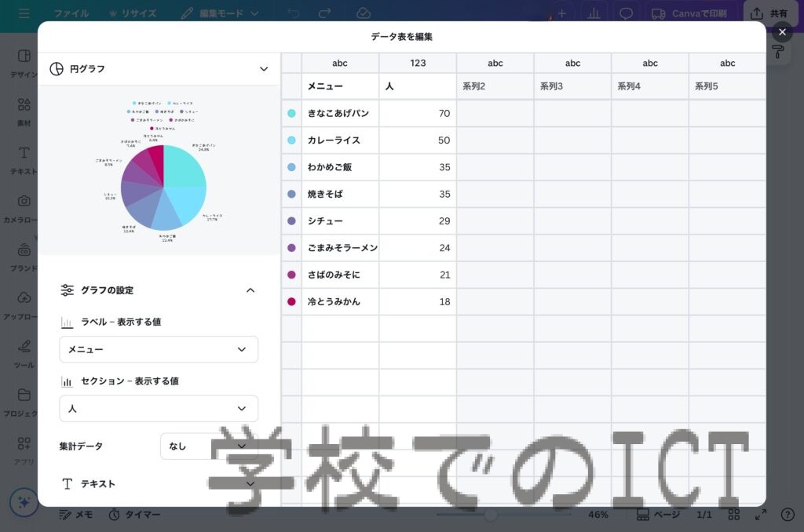Open the hamburger main menu icon
The width and height of the screenshot is (804, 532).
coord(24,13)
